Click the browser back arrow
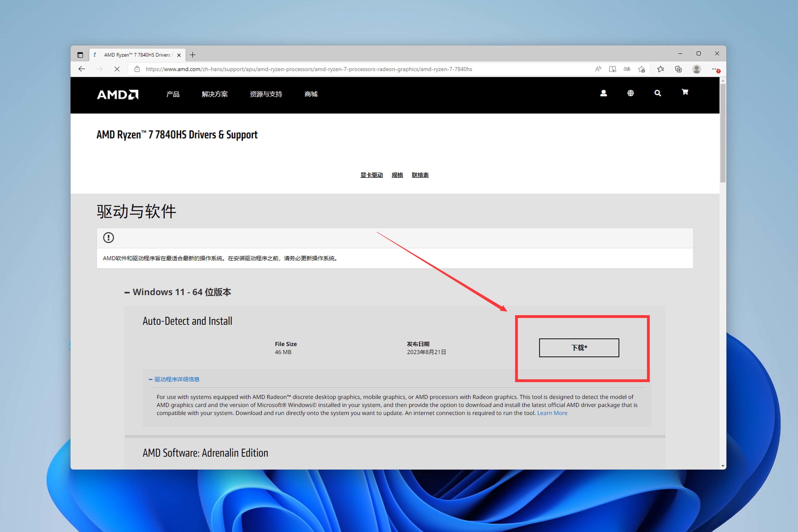Screen dimensions: 798x532 [x=82, y=69]
